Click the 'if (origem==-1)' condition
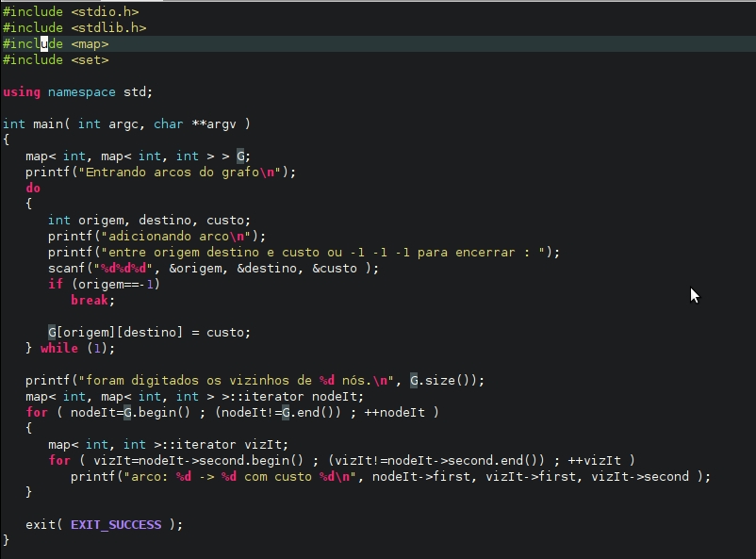The image size is (756, 559). click(104, 284)
